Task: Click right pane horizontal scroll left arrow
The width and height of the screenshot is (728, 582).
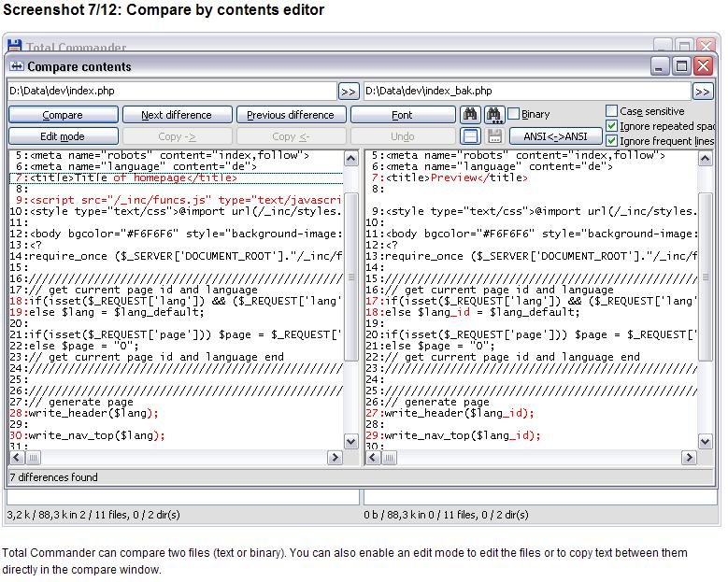Action: [x=373, y=458]
